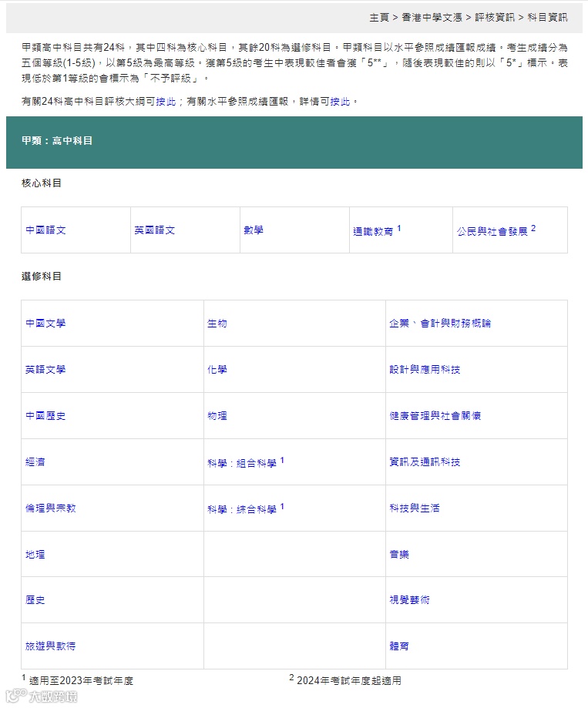Open the 主頁 breadcrumb link

click(x=379, y=18)
